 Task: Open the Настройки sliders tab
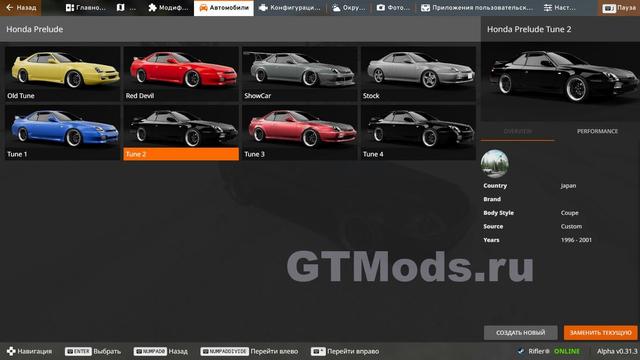click(560, 8)
